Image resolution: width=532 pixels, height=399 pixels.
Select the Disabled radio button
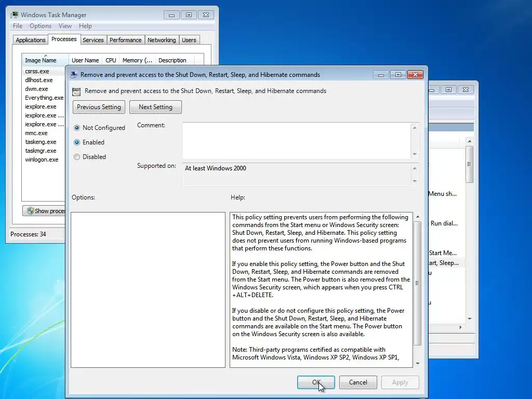[x=77, y=157]
